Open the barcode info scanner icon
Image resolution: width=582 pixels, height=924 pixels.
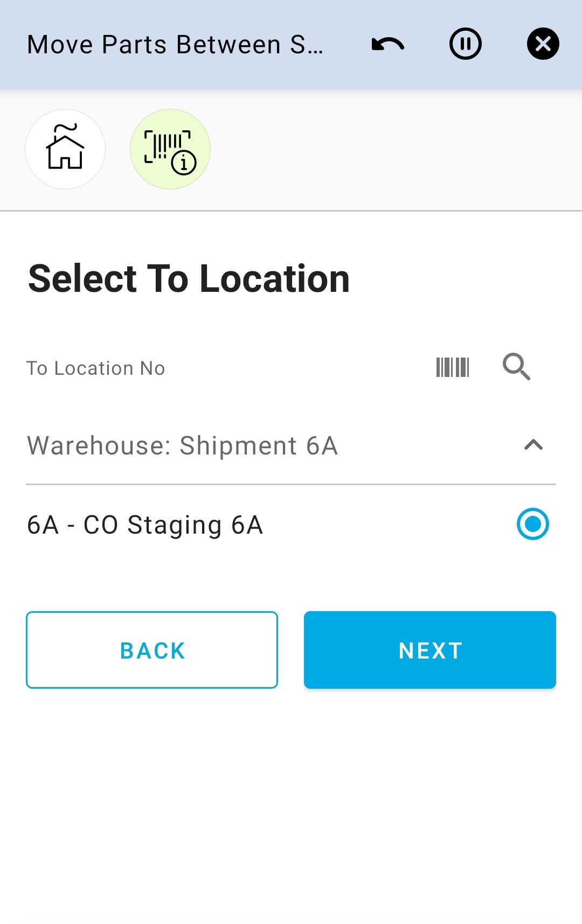pos(170,149)
